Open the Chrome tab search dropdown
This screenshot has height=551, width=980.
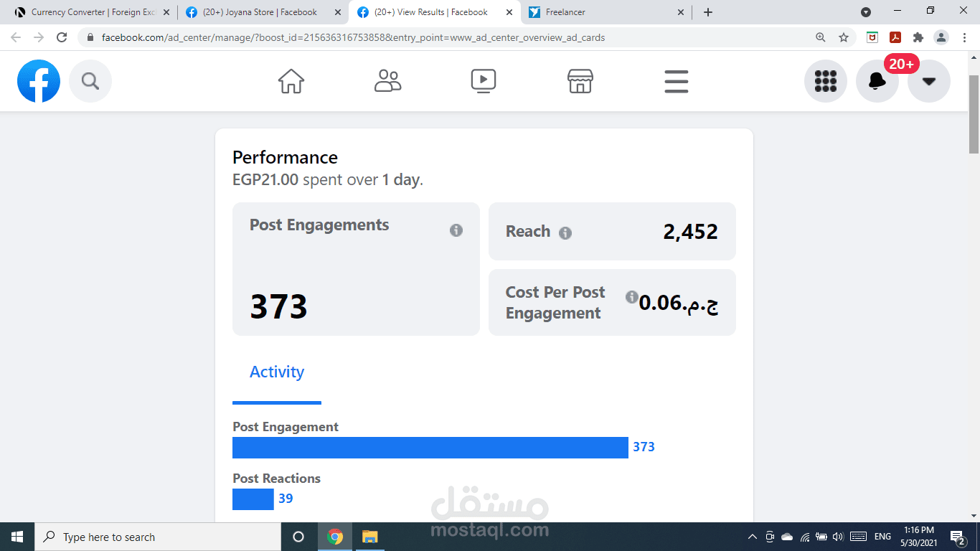pos(866,12)
